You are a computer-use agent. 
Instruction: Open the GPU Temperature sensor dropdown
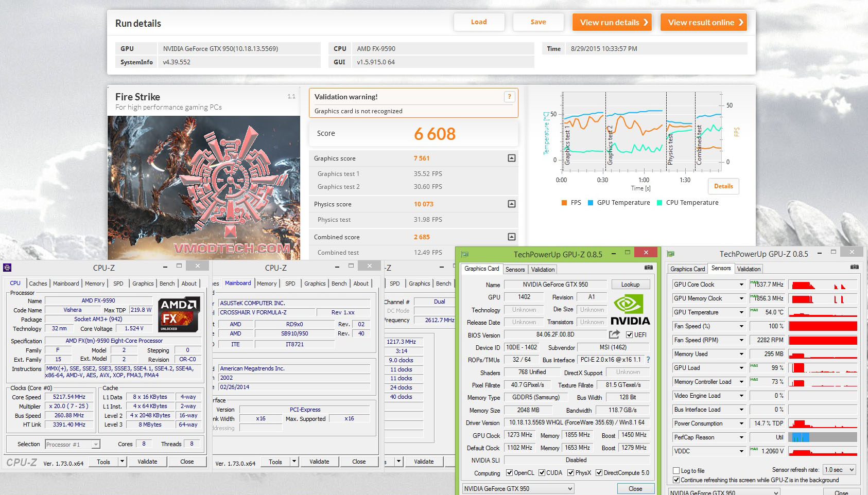click(x=741, y=312)
